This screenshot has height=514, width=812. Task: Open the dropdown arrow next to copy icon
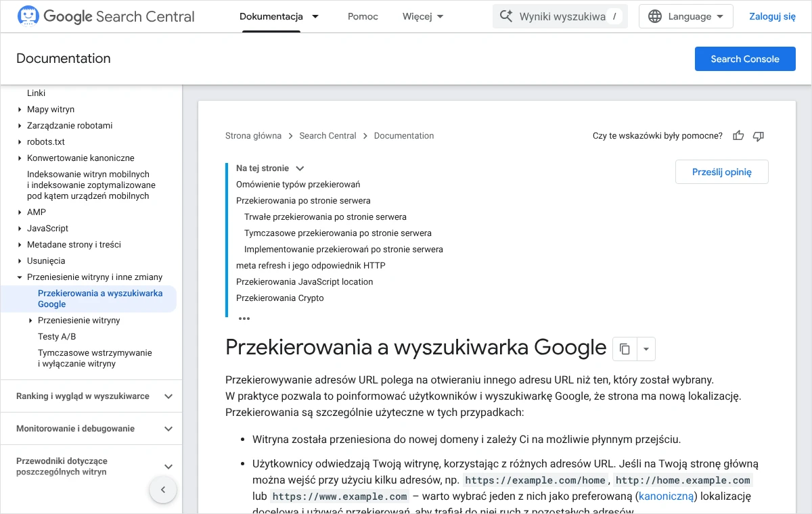point(646,349)
